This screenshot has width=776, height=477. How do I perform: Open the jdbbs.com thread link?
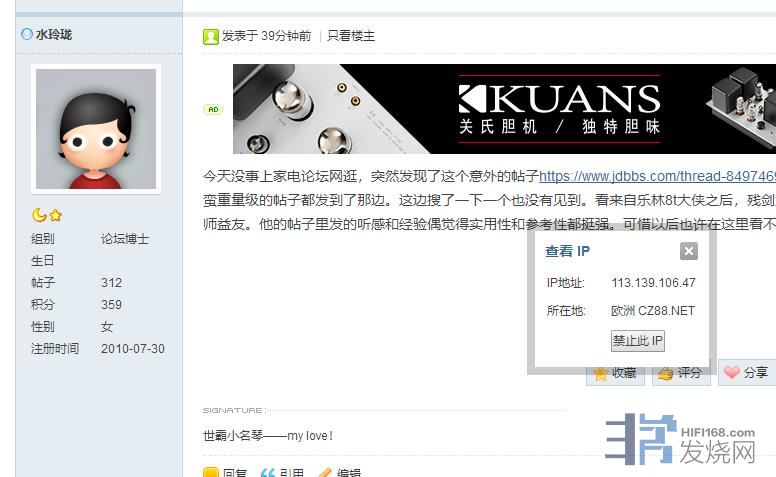pyautogui.click(x=657, y=176)
